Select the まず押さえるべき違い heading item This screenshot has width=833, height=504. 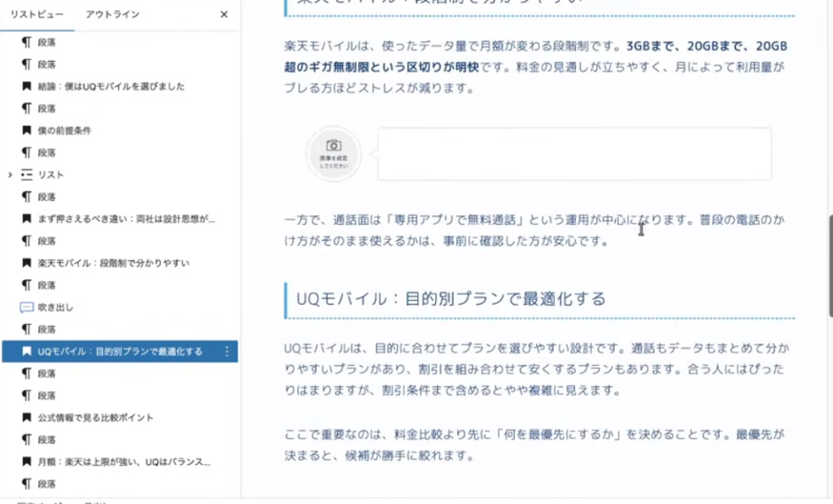coord(126,219)
